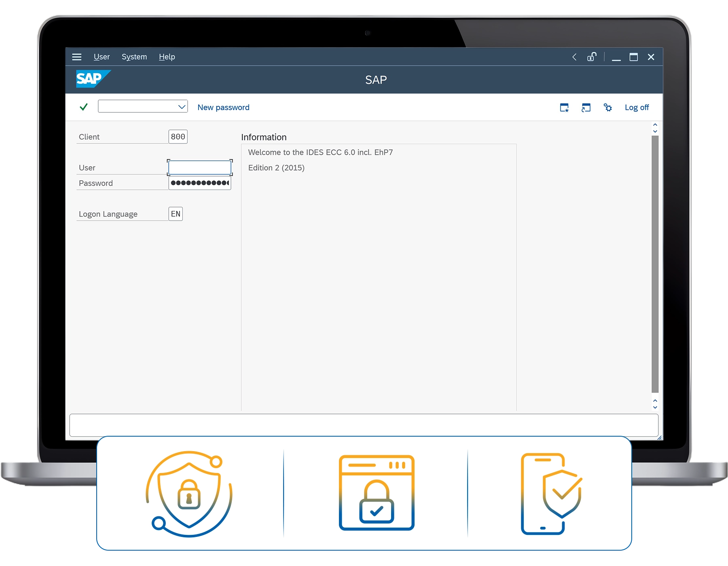Screen dimensions: 728x566
Task: Click the status bar message area
Action: point(364,425)
